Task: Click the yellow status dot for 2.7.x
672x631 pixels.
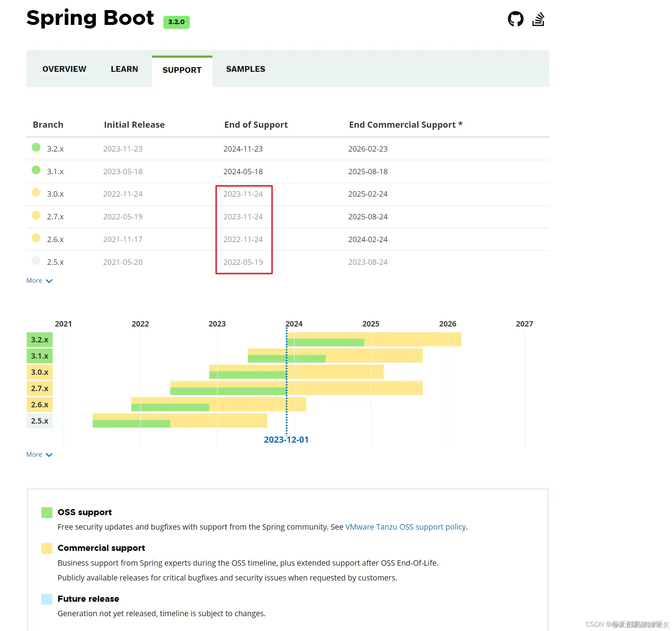Action: click(x=36, y=215)
